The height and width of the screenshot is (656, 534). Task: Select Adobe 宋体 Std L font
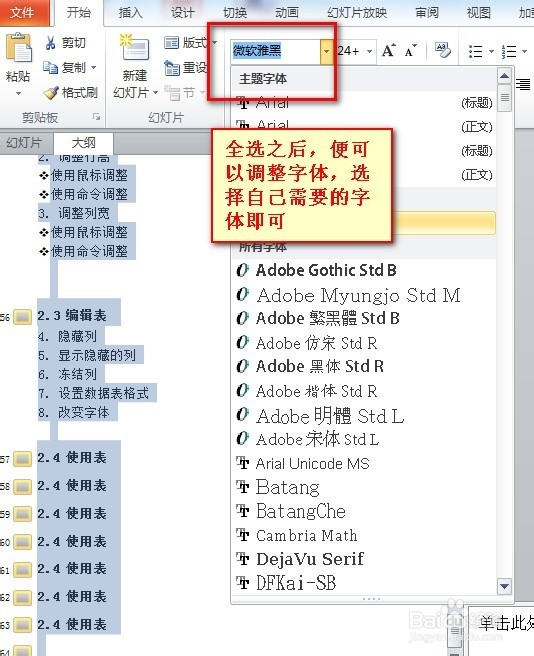pyautogui.click(x=364, y=439)
